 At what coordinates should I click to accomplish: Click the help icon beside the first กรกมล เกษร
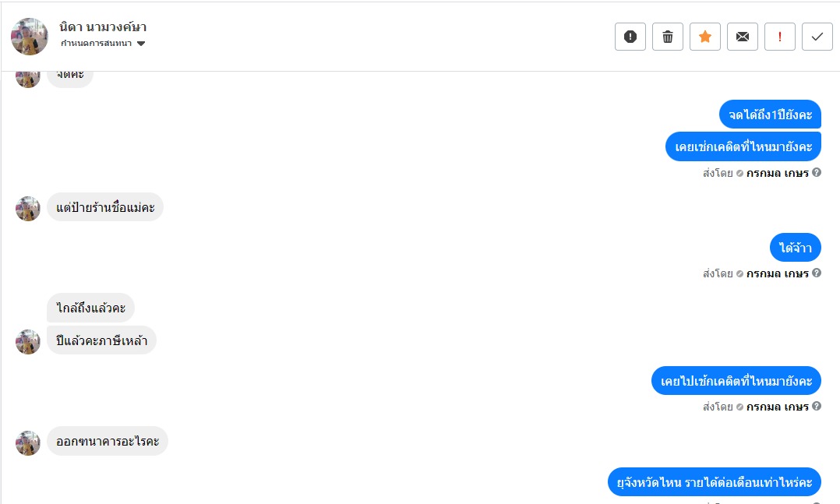(817, 172)
